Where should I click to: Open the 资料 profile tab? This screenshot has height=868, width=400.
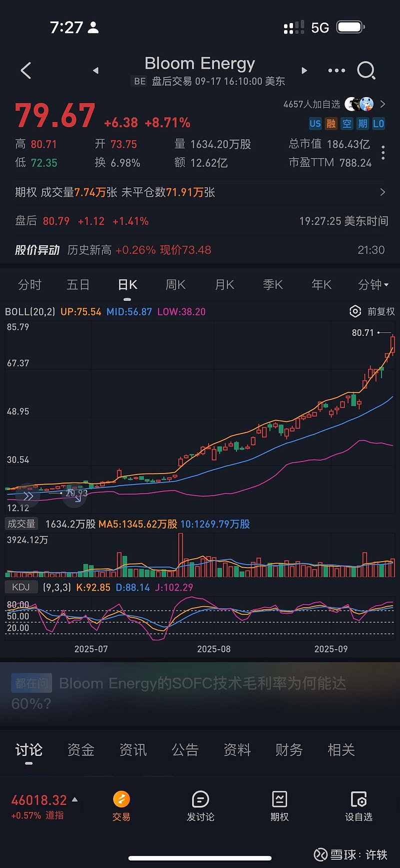tap(237, 750)
